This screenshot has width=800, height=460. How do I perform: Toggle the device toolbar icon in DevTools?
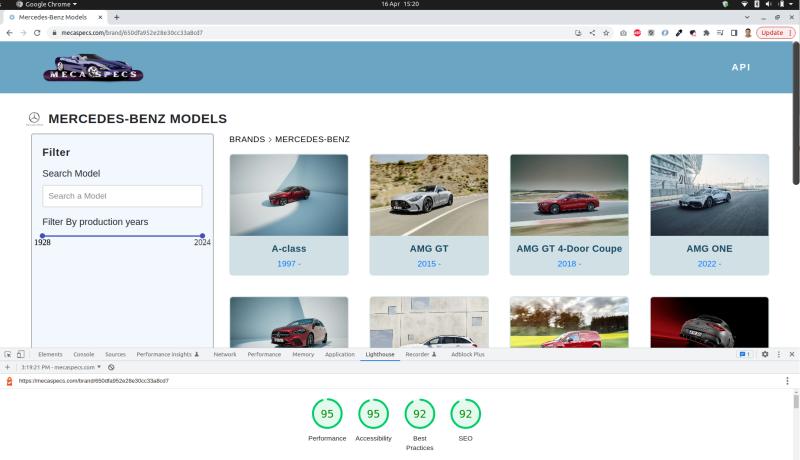pos(21,354)
